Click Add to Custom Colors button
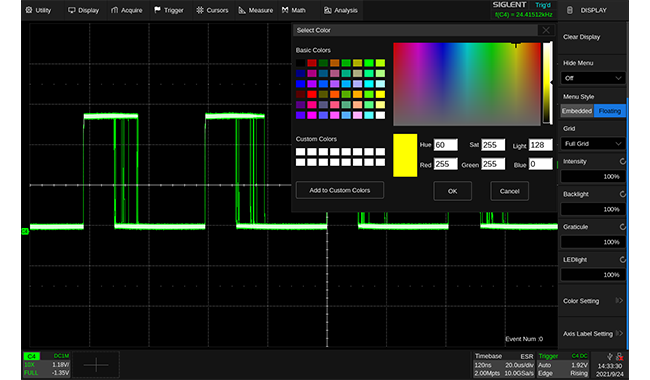 pos(340,190)
